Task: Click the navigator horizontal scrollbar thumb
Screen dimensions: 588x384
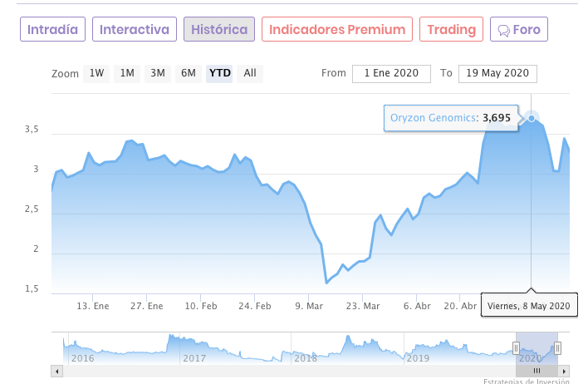Action: (537, 371)
